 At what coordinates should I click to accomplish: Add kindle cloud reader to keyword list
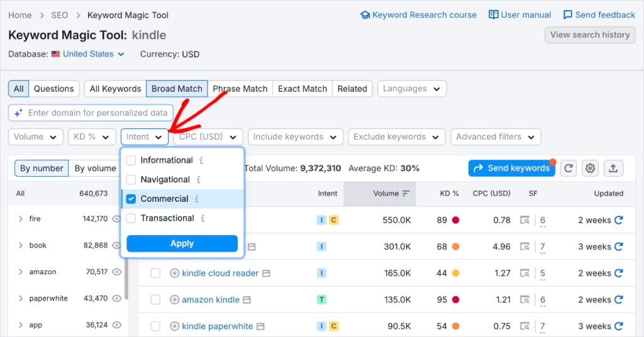click(175, 273)
